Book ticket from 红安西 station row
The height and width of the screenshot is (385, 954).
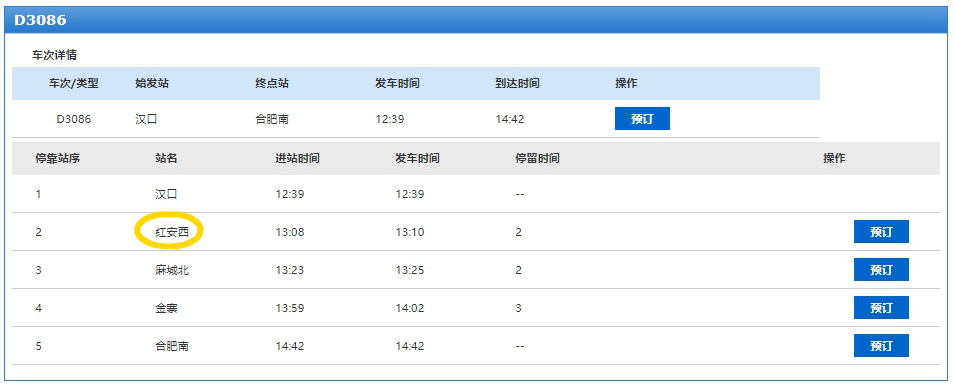pyautogui.click(x=881, y=232)
